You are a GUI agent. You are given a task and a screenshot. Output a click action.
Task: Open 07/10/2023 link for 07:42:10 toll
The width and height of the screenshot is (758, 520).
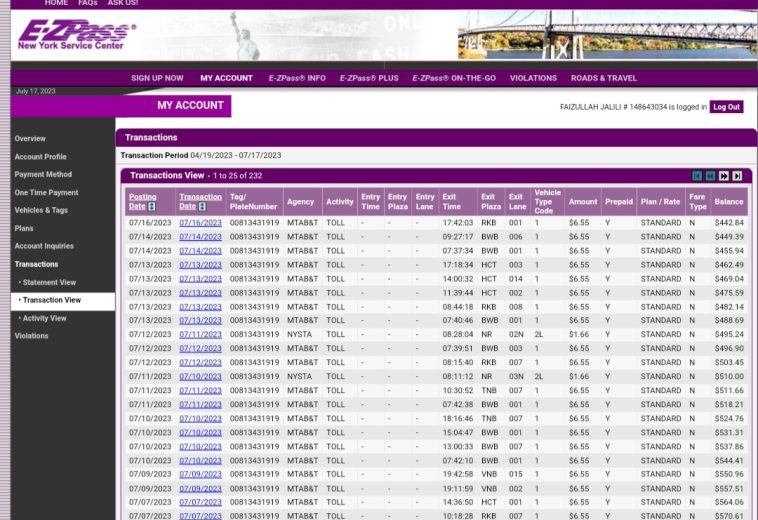click(200, 461)
